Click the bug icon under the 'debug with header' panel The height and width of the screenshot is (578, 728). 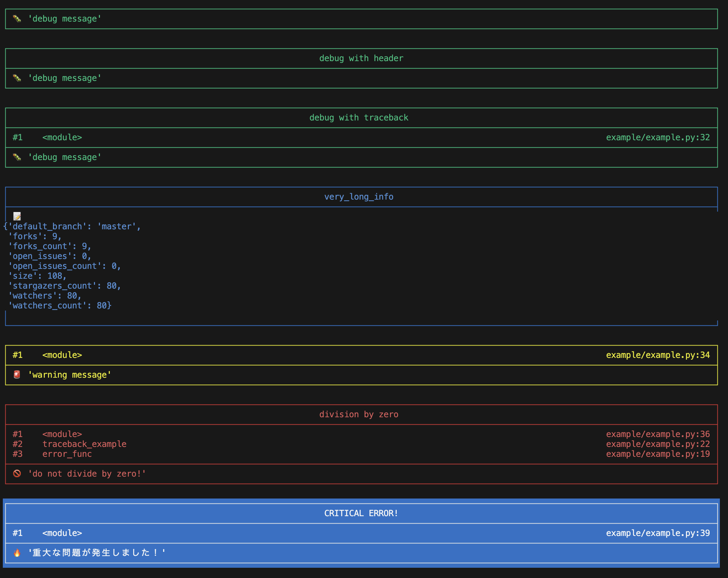pos(18,78)
